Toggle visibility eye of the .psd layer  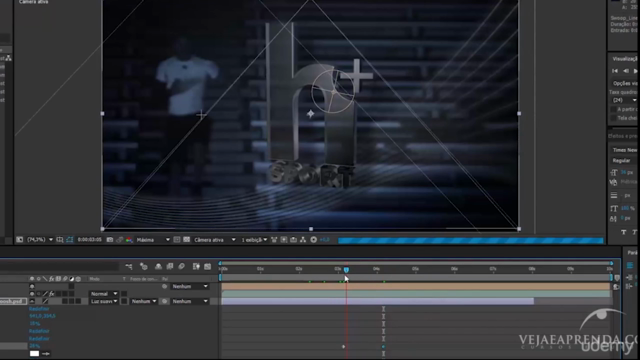point(32,301)
